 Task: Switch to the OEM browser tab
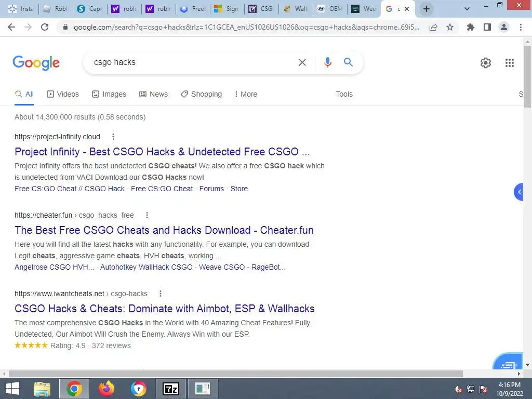pos(330,9)
